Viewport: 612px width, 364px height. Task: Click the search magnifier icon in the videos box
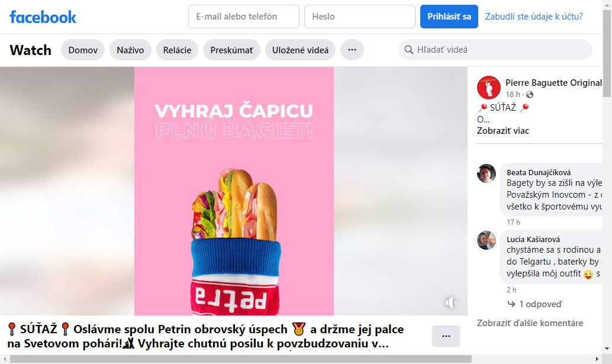tap(408, 50)
